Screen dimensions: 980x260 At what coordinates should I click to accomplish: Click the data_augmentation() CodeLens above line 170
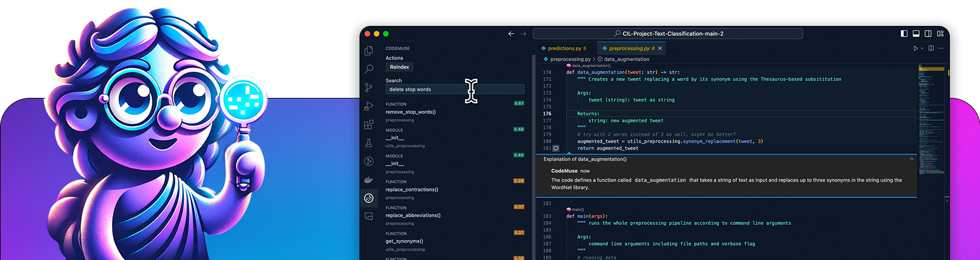589,65
